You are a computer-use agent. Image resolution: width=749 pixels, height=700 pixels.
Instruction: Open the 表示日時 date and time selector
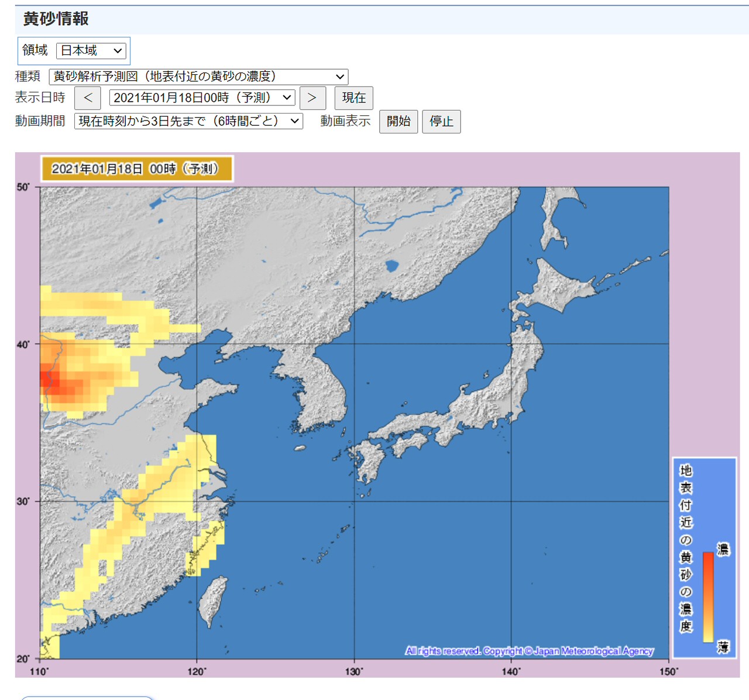click(x=202, y=98)
